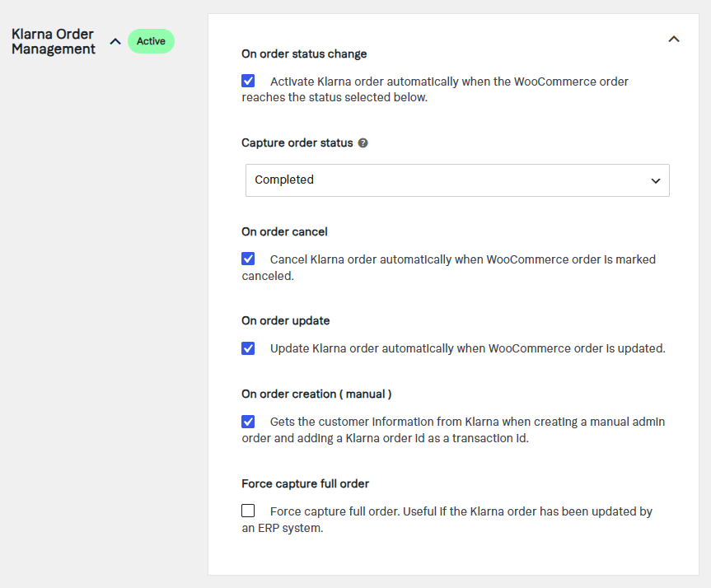Uncheck Cancel Klarna order automatically checkbox
Image resolution: width=711 pixels, height=588 pixels.
click(x=248, y=259)
